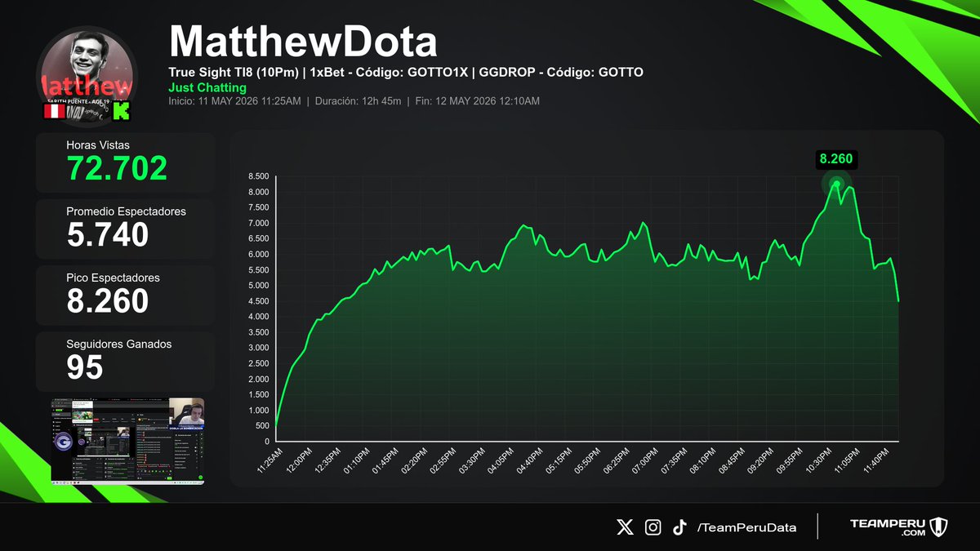Open the MatthewDota profile picture

[86, 75]
